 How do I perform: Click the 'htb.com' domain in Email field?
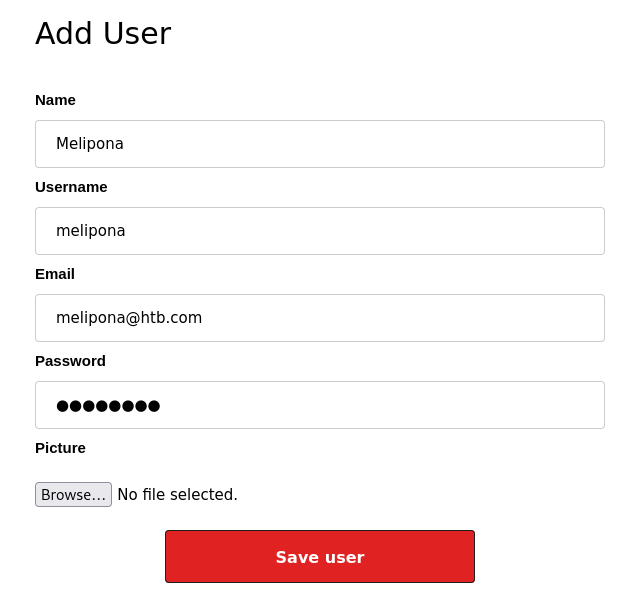click(x=171, y=318)
